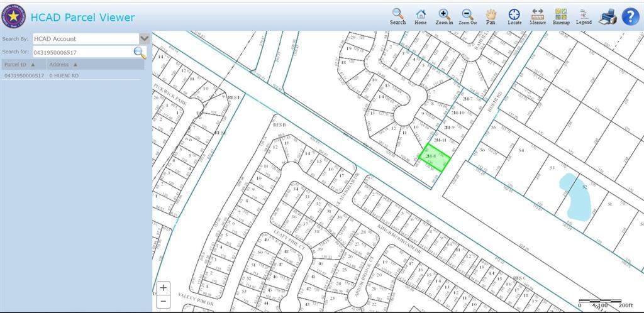The height and width of the screenshot is (313, 644).
Task: Show the map Legend
Action: click(584, 16)
